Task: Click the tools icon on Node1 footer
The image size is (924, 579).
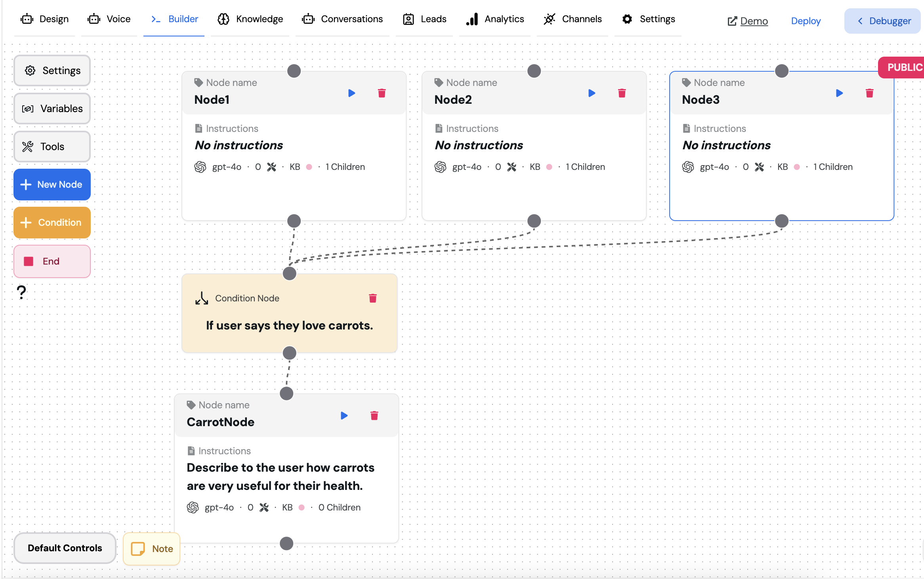Action: point(271,167)
